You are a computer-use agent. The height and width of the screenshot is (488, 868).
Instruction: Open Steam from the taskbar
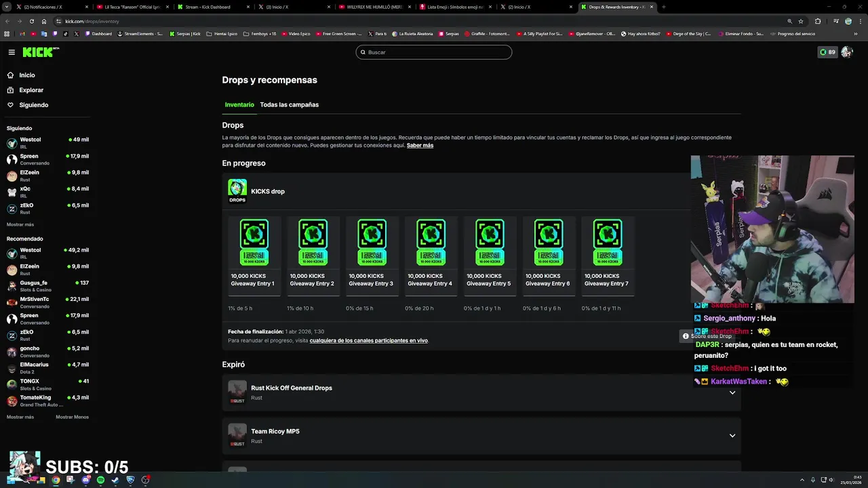(115, 480)
